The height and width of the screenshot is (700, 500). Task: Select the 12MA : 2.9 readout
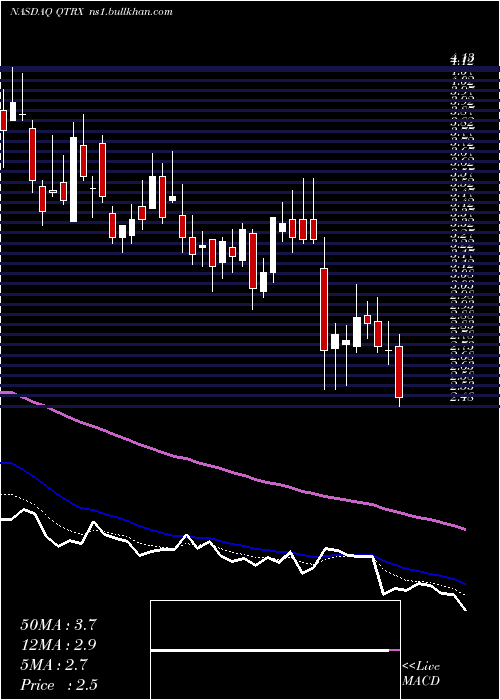tap(58, 645)
